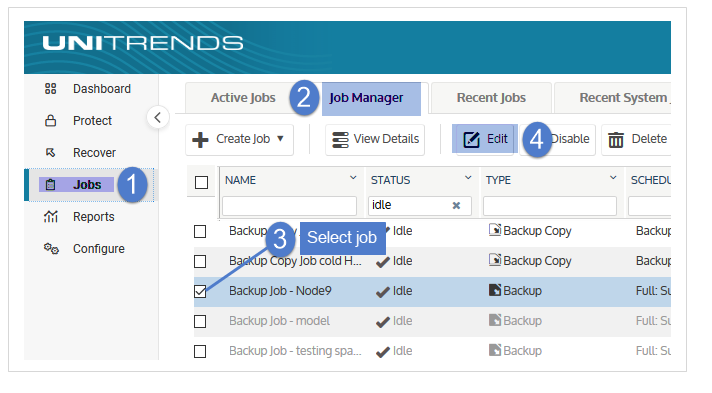Select the Recover arrow icon
The image size is (712, 393).
pos(50,152)
